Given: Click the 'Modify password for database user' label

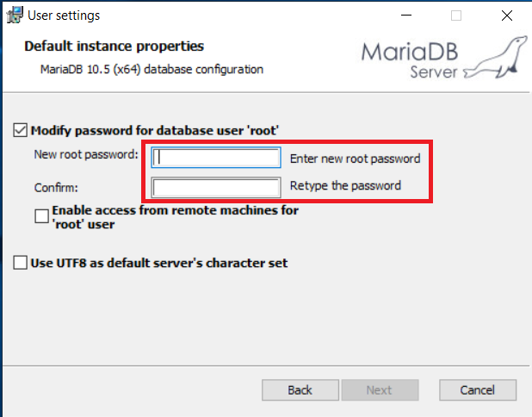Looking at the screenshot, I should pyautogui.click(x=155, y=131).
